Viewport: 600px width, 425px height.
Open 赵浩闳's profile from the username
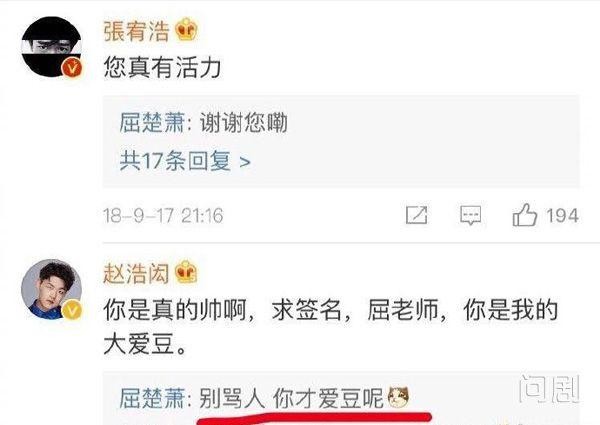(136, 273)
